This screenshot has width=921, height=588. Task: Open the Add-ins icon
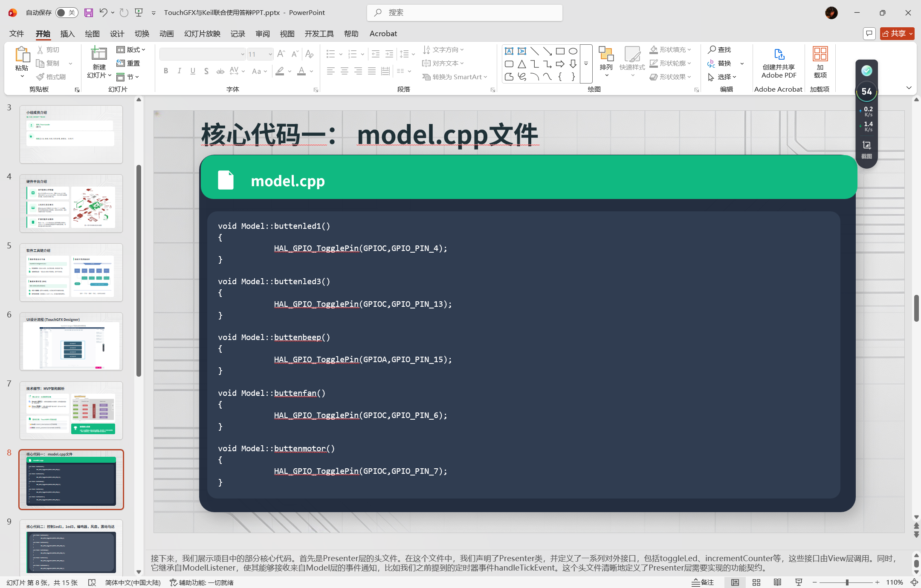click(820, 55)
